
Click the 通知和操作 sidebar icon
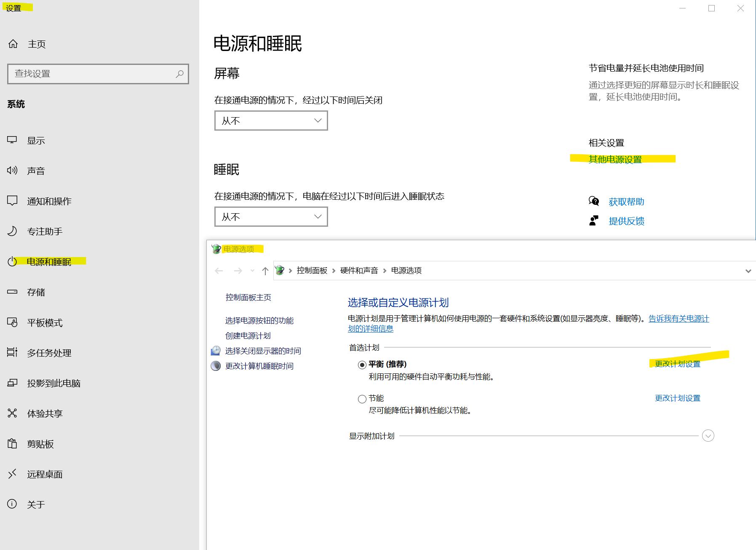[x=12, y=201]
